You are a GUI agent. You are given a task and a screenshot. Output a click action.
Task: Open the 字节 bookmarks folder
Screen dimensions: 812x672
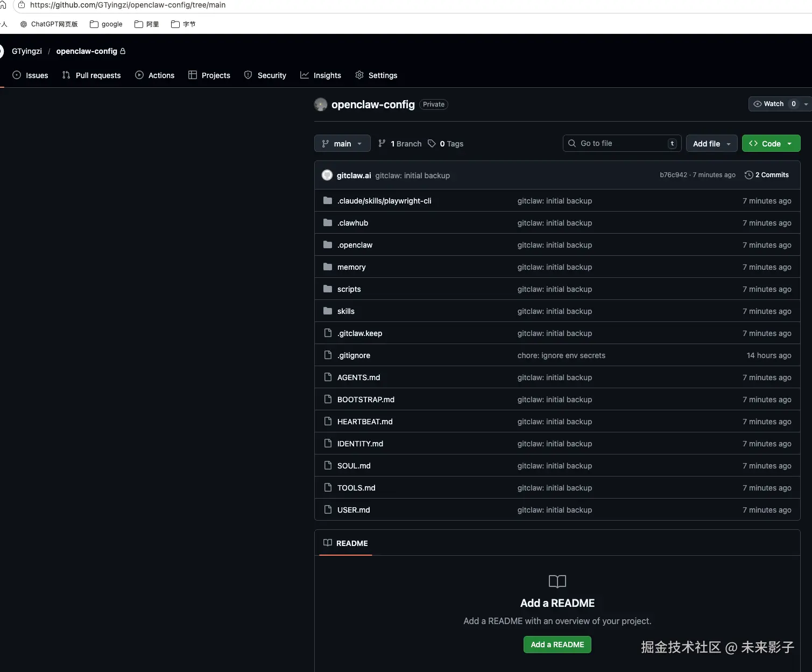[183, 24]
